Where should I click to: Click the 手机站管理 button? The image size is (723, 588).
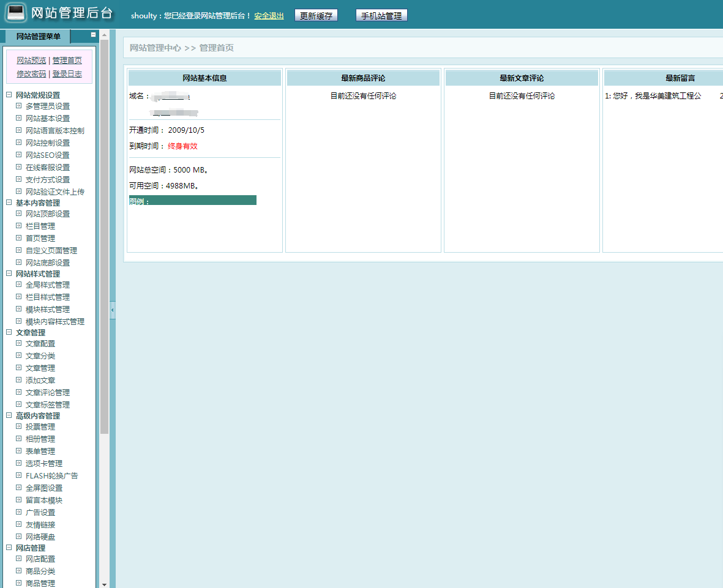pyautogui.click(x=381, y=16)
